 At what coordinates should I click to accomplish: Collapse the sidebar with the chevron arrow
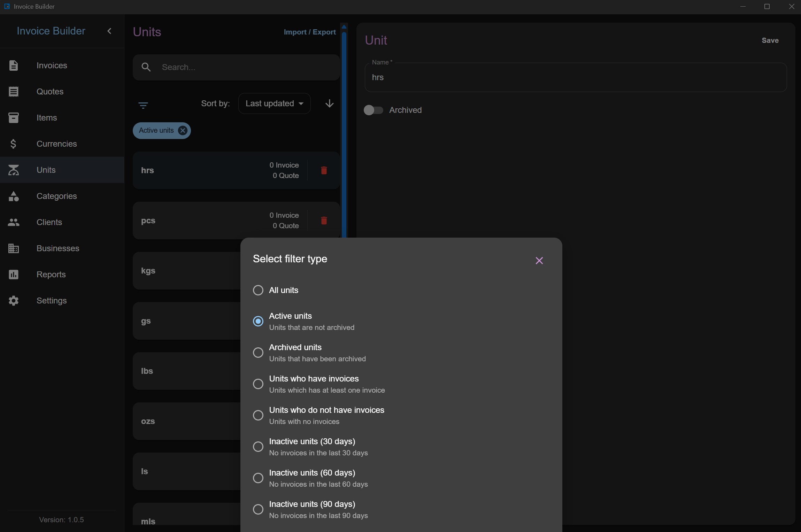[x=109, y=31]
